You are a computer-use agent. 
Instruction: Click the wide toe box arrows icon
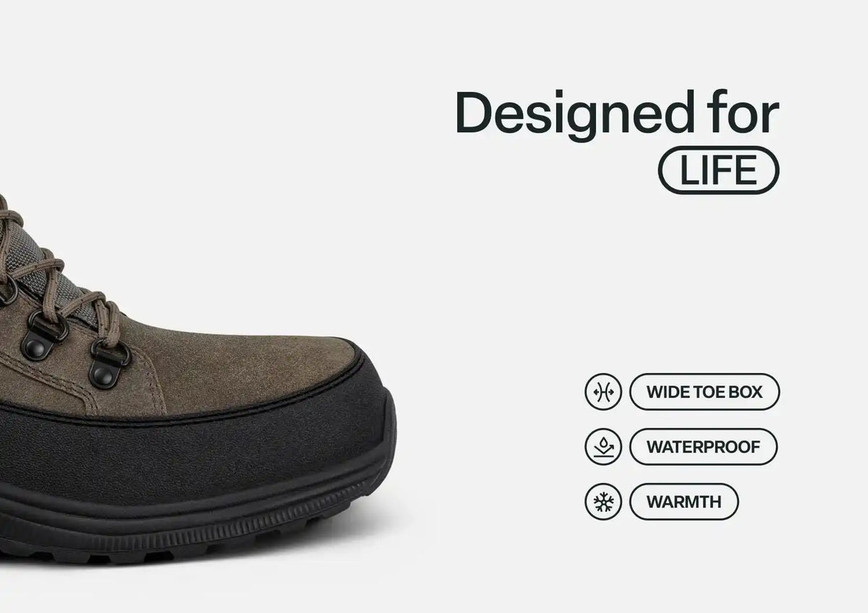(x=603, y=392)
